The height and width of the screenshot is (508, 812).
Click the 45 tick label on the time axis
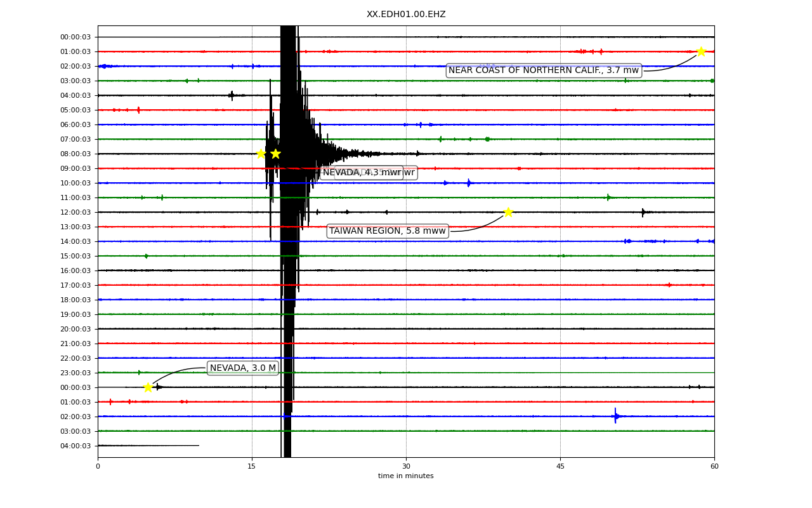point(560,467)
